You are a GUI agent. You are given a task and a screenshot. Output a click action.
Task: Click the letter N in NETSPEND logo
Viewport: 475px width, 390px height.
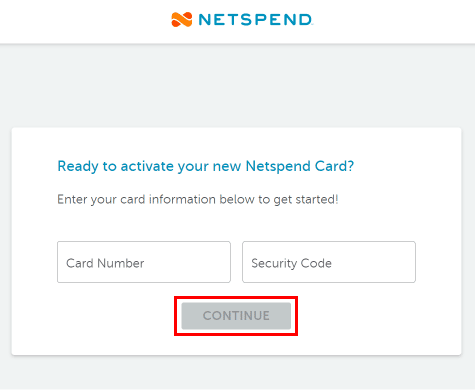205,20
